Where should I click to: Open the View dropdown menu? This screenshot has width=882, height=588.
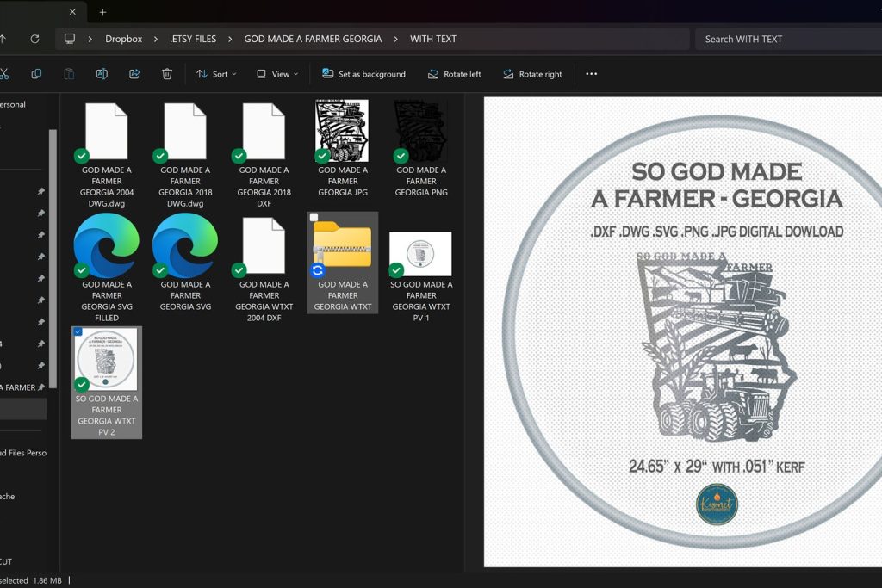[x=276, y=74]
